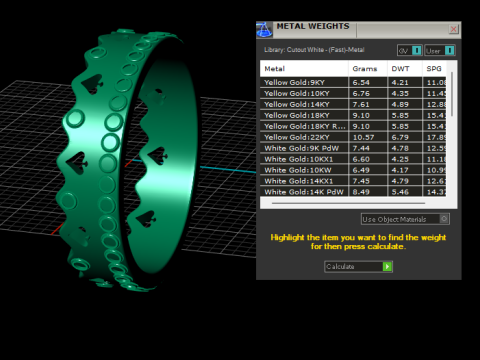Click the 6.54 grams value

(x=361, y=83)
